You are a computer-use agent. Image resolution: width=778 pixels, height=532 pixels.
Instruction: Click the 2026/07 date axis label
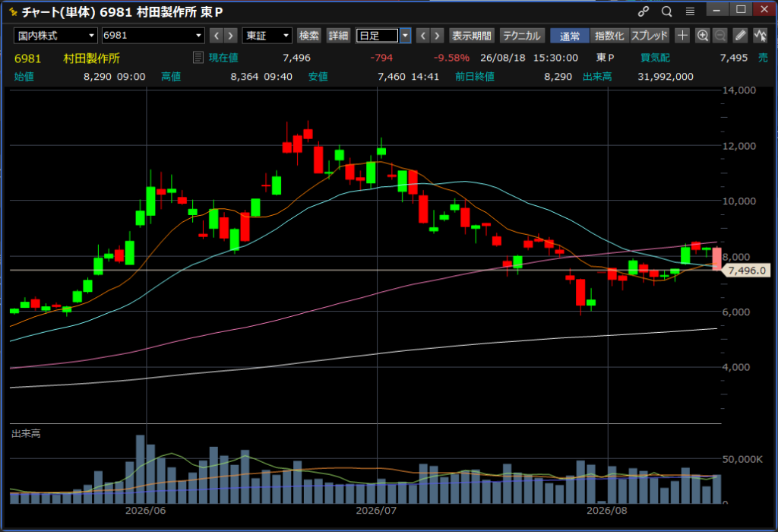376,511
